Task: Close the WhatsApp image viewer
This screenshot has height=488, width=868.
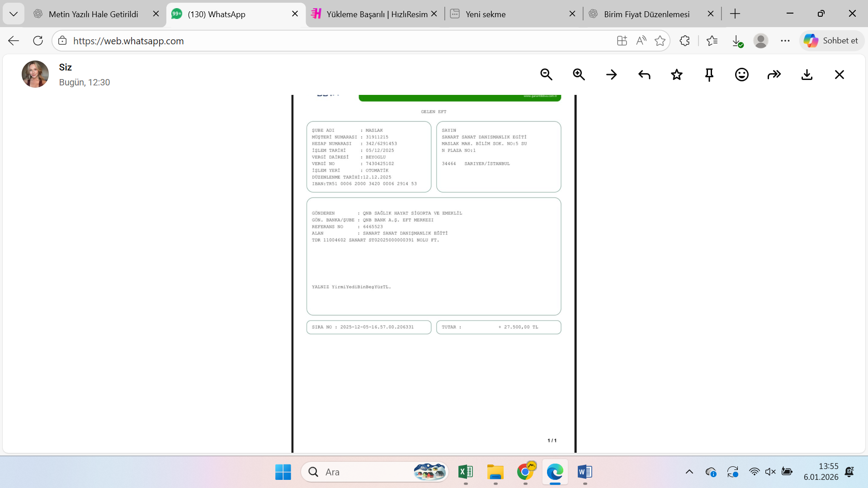Action: pos(840,75)
